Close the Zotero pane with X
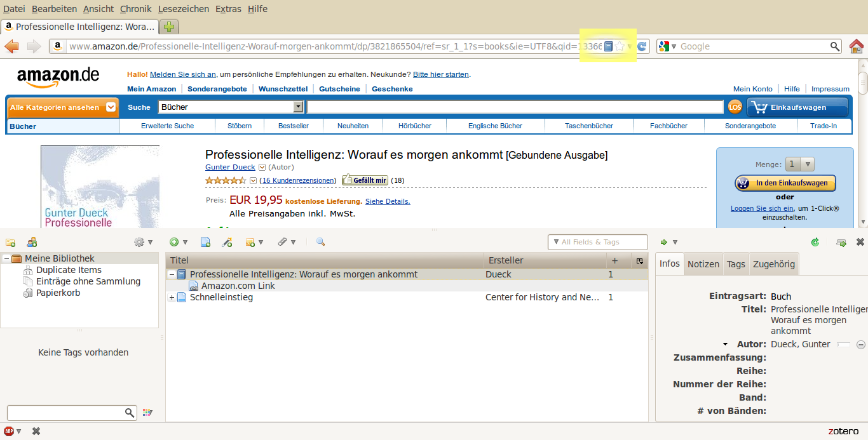 click(860, 242)
